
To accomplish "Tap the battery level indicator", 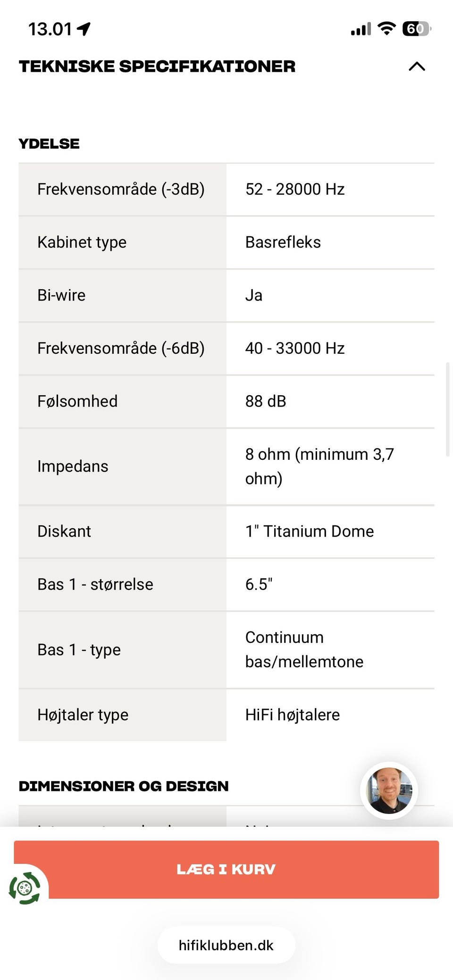I will 416,29.
